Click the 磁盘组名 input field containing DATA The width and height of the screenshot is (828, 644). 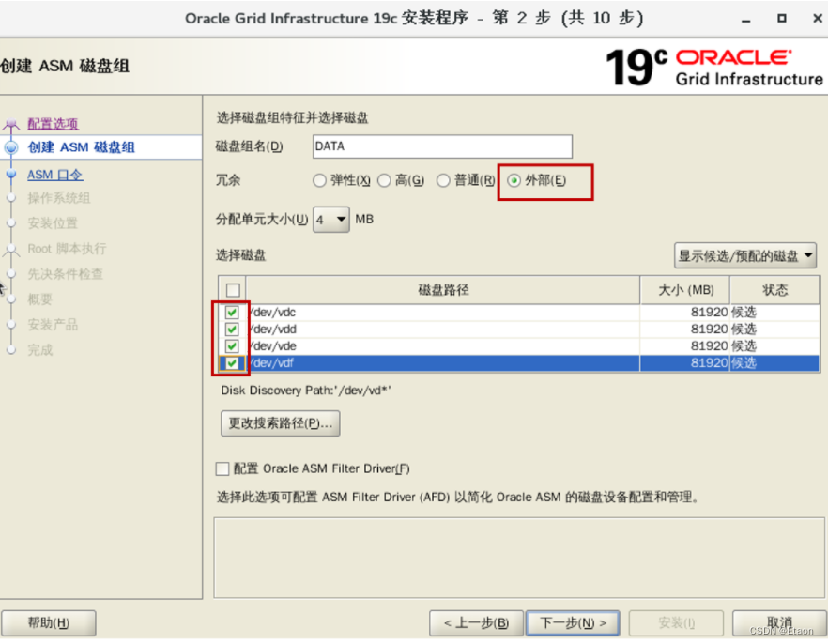point(442,146)
